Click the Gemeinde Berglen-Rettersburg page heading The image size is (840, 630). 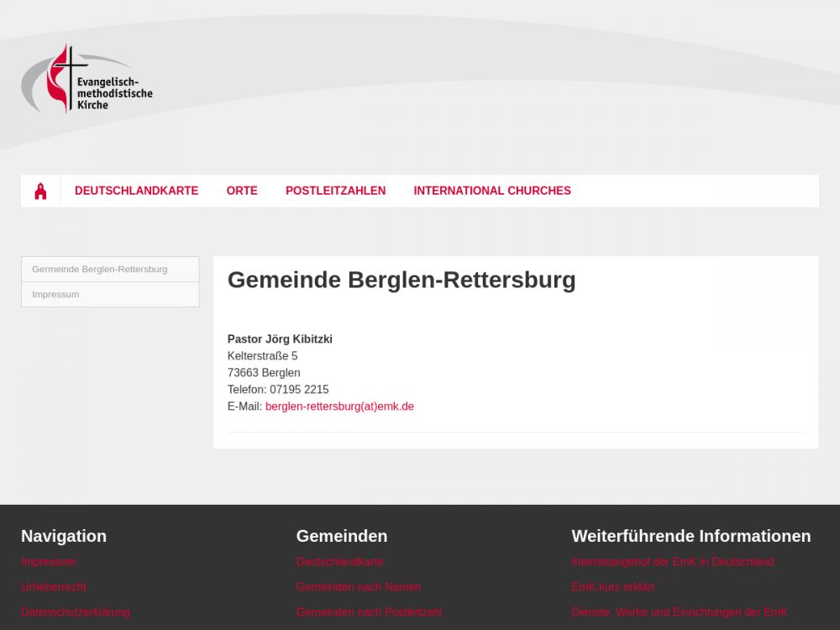pos(402,280)
